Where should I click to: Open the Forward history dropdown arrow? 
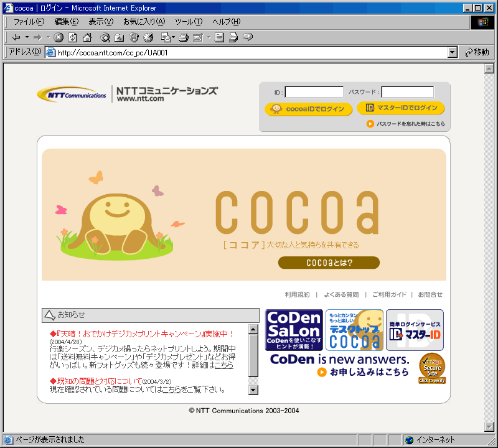49,37
